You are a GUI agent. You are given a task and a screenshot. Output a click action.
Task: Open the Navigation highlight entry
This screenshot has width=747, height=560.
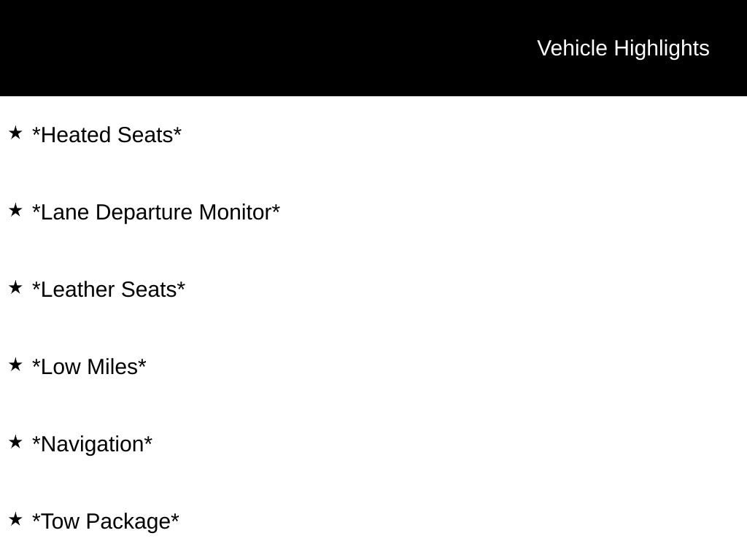(92, 444)
